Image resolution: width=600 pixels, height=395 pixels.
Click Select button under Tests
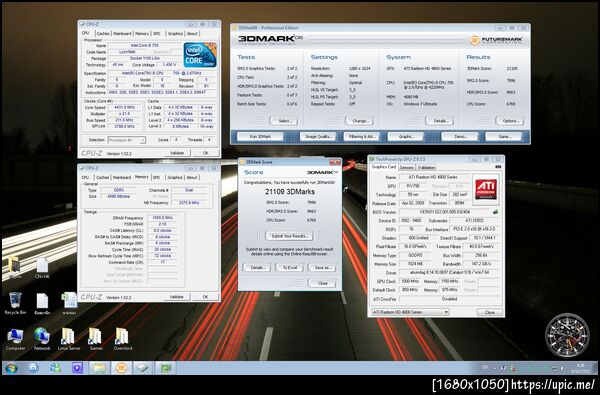[284, 121]
